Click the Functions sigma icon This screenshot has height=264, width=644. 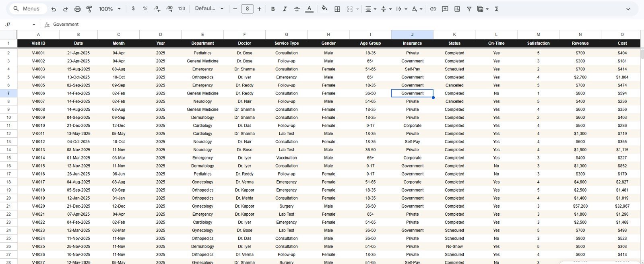497,9
